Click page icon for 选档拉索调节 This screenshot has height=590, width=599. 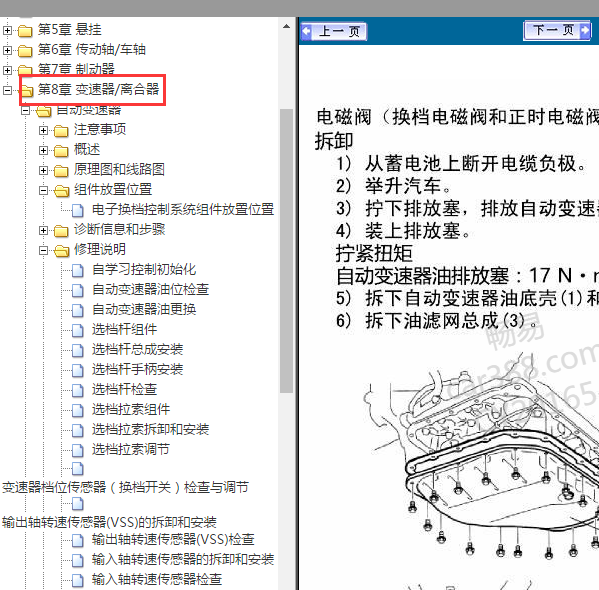click(x=78, y=450)
